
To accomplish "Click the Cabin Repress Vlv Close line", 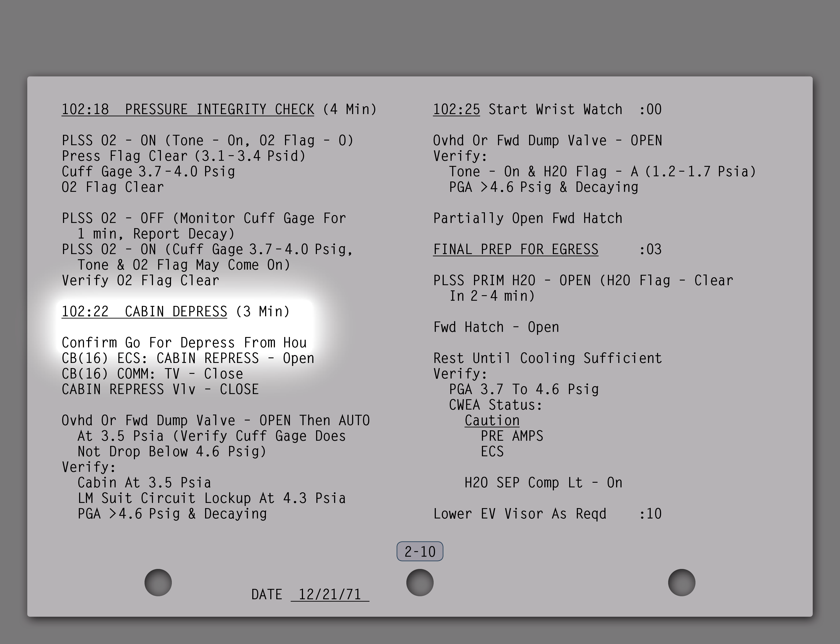I will click(x=160, y=389).
